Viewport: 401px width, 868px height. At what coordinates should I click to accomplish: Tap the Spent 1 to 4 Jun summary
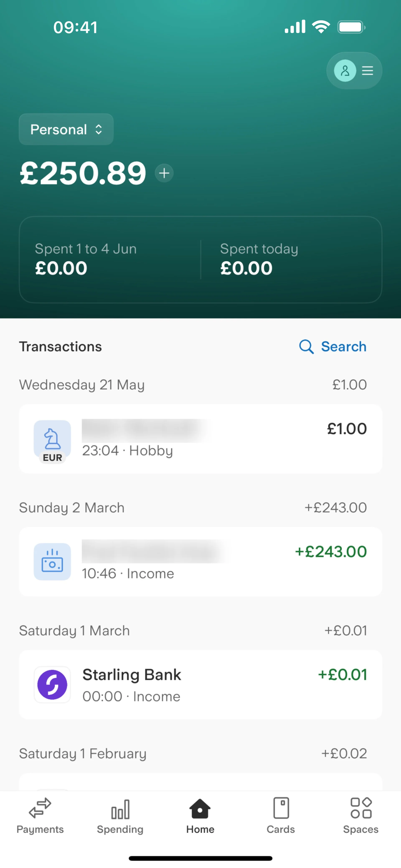coord(110,259)
